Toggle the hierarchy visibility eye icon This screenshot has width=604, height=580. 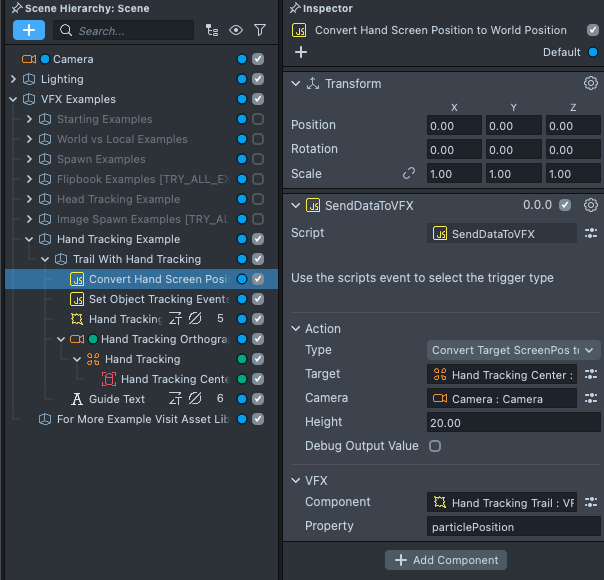point(236,31)
